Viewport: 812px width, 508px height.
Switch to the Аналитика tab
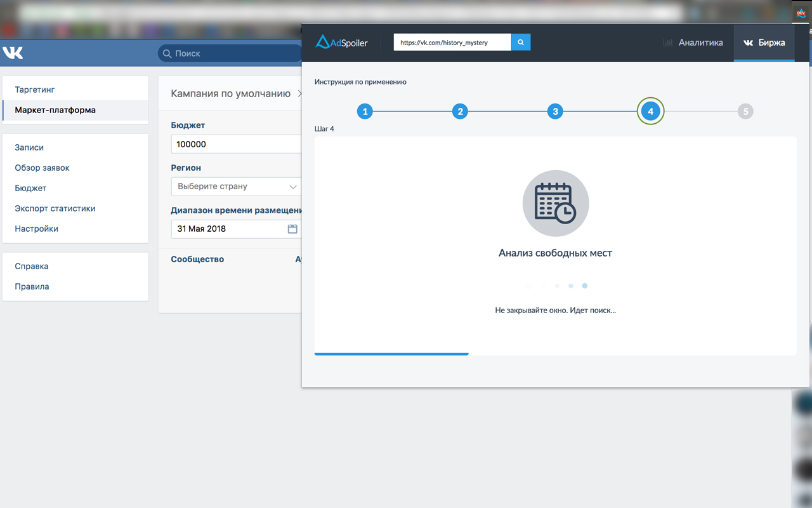(693, 43)
